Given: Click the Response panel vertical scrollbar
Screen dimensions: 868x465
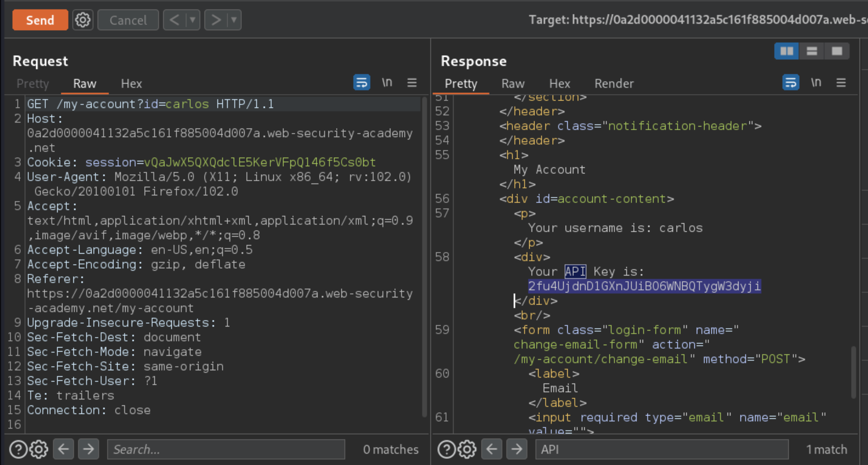Looking at the screenshot, I should click(x=853, y=372).
